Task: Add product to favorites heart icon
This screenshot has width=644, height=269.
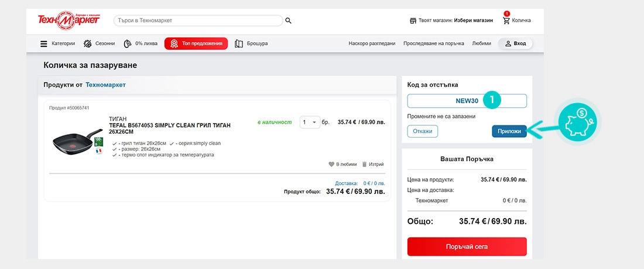Action: tap(331, 164)
